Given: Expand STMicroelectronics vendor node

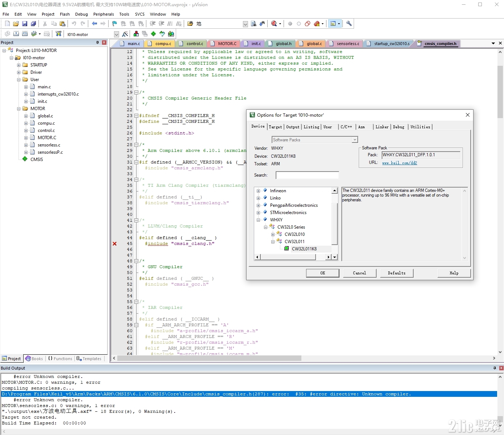Looking at the screenshot, I should coord(258,213).
